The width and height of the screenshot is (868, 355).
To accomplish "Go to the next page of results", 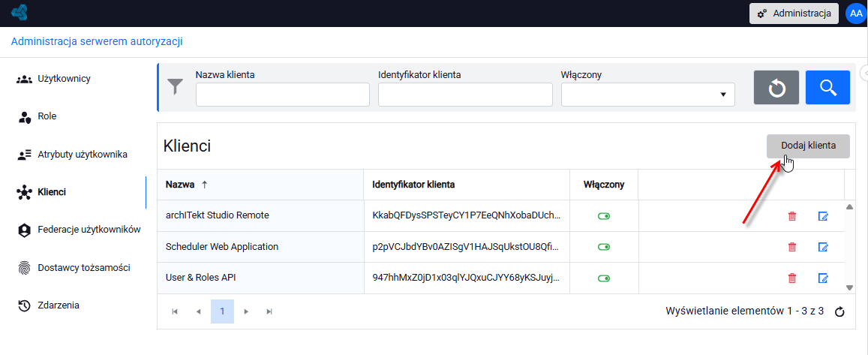I will pyautogui.click(x=246, y=311).
